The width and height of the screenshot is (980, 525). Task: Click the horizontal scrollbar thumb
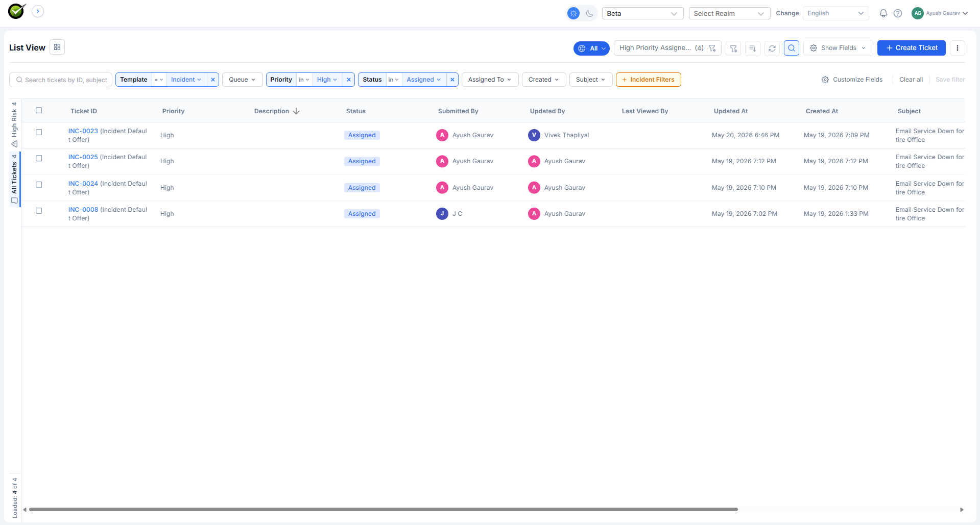(383, 509)
